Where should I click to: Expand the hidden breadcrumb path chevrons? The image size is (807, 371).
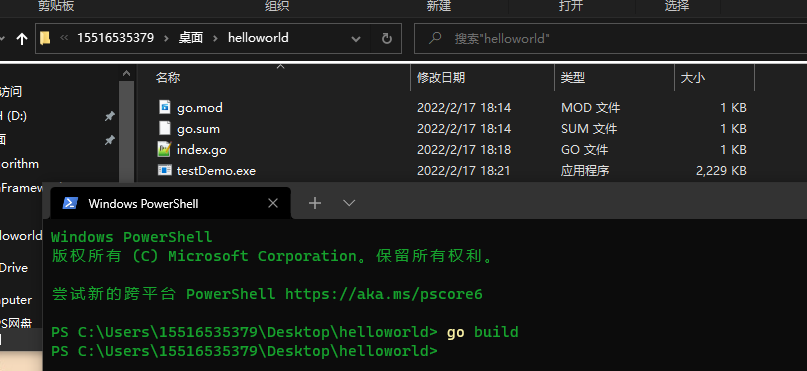click(64, 38)
